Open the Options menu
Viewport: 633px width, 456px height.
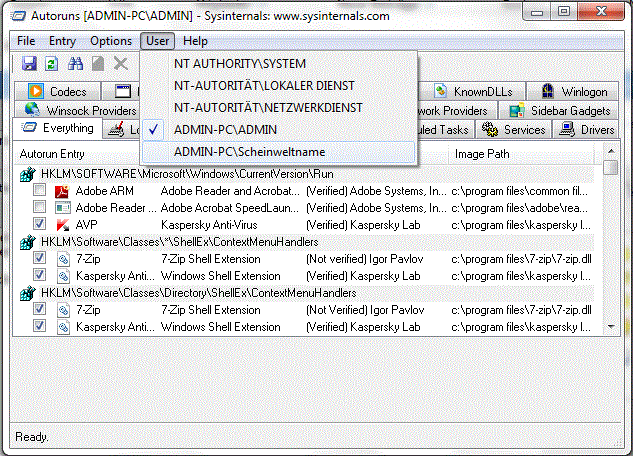click(x=111, y=41)
